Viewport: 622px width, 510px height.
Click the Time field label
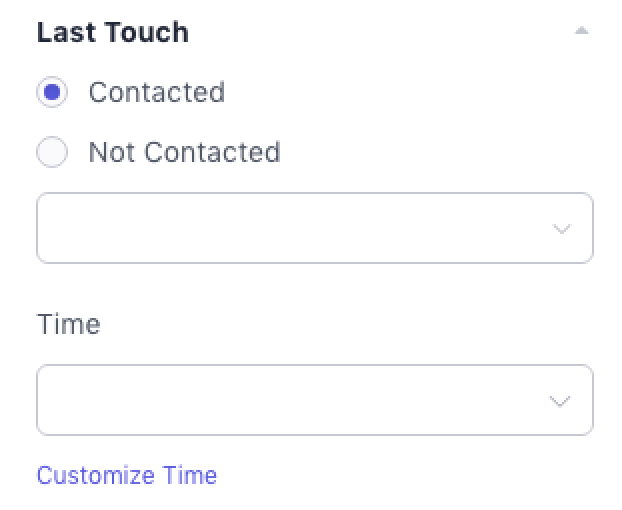click(68, 325)
